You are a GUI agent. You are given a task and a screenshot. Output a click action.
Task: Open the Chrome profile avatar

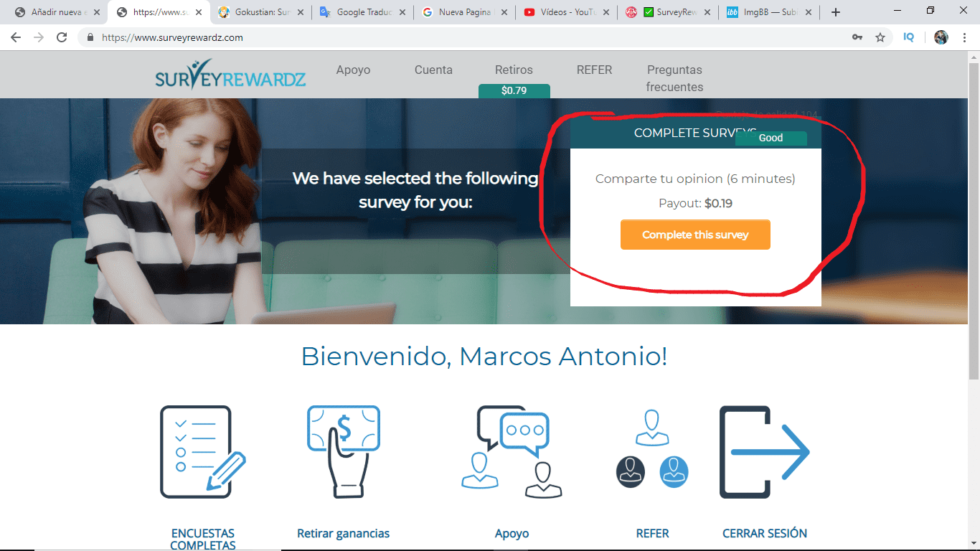(x=941, y=37)
